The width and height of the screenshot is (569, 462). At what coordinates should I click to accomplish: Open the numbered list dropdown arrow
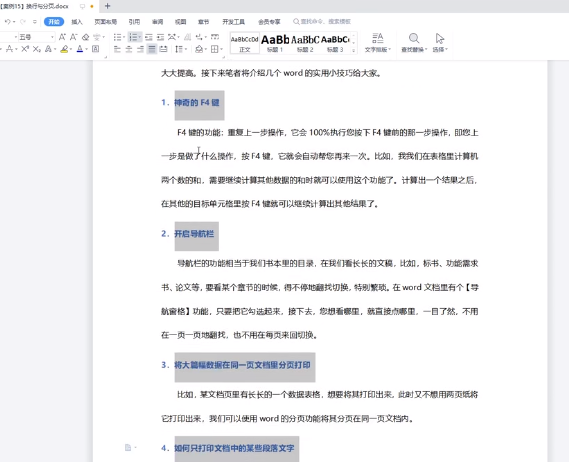(x=140, y=37)
